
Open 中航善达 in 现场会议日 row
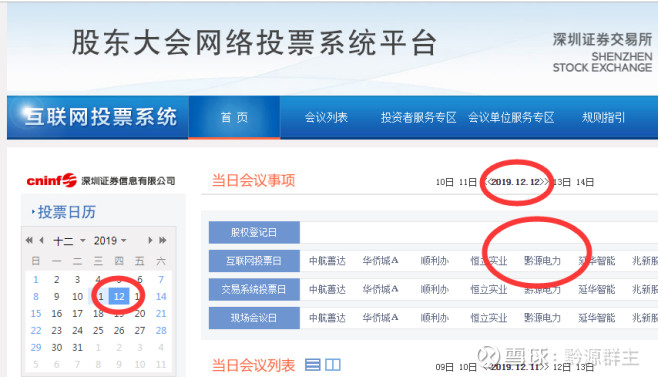point(327,318)
